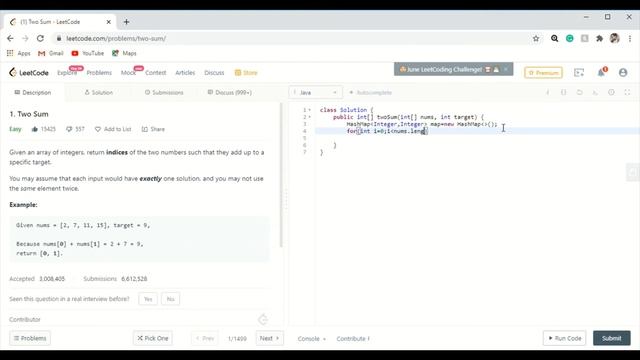This screenshot has height=360, width=640.
Task: Pick One random problem
Action: click(153, 338)
